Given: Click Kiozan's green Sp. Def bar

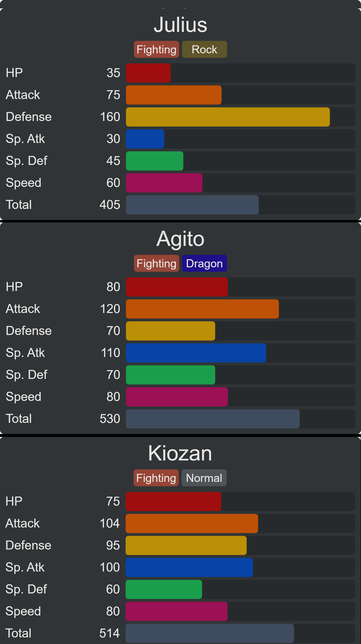Looking at the screenshot, I should [x=164, y=589].
